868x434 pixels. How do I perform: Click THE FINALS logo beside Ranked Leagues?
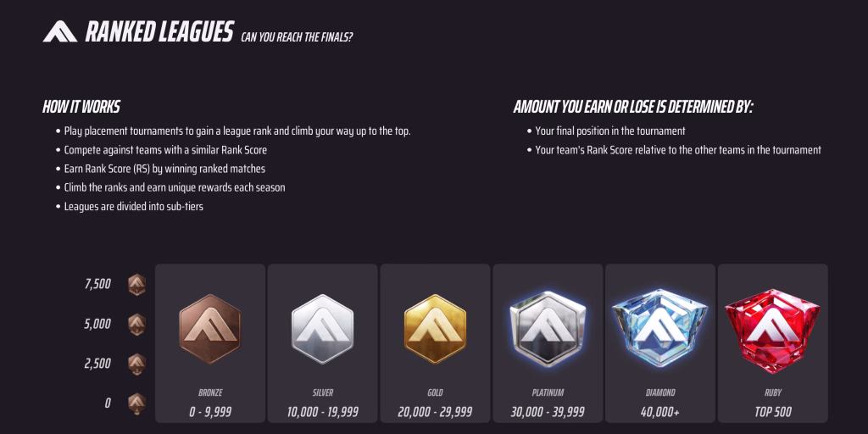(x=60, y=32)
